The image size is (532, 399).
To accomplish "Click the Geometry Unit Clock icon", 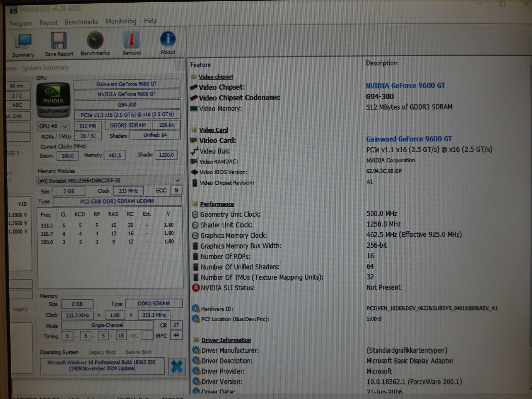I will coord(195,214).
